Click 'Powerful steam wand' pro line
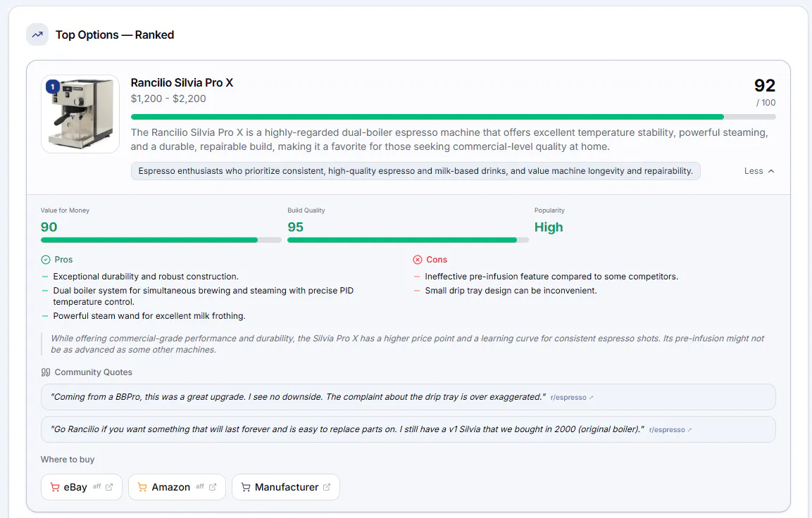 tap(149, 316)
